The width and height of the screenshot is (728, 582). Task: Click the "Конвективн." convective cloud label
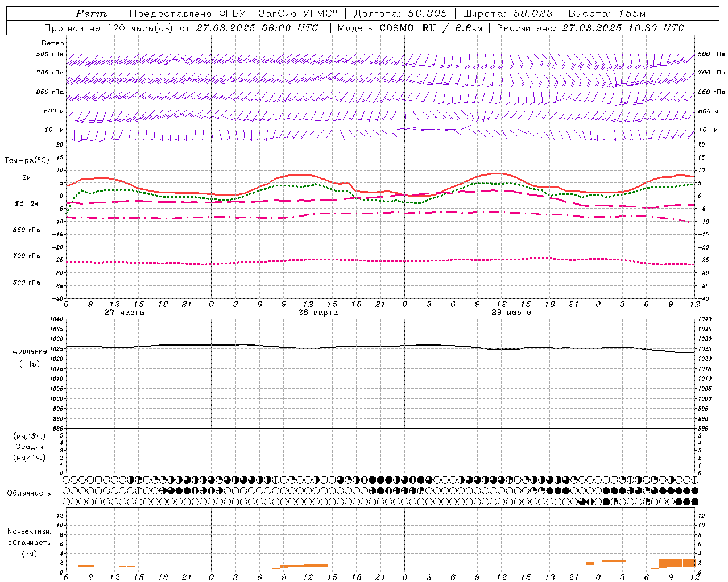pyautogui.click(x=30, y=531)
